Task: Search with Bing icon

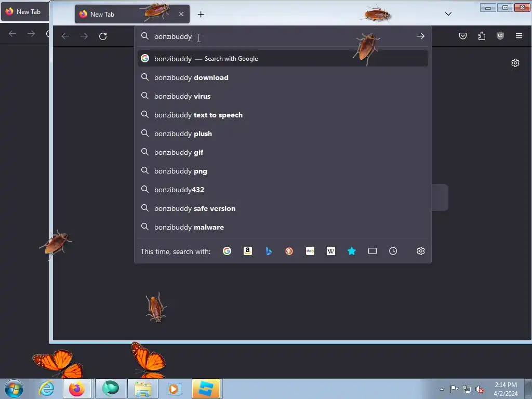Action: (269, 251)
